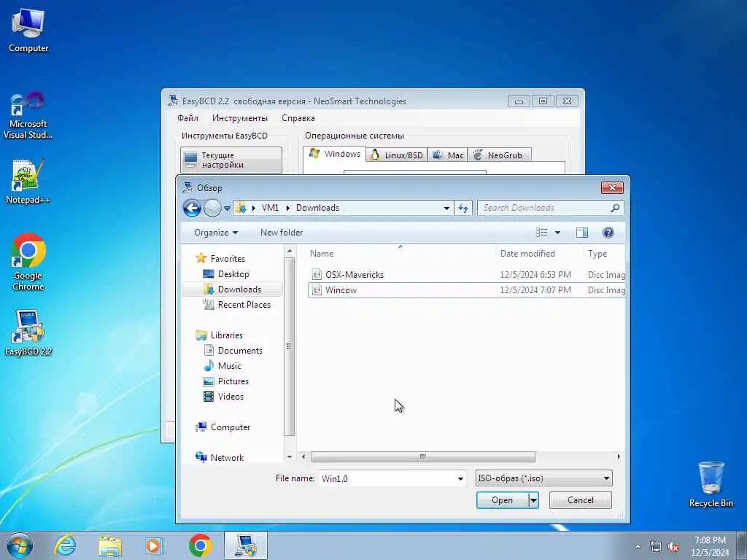Image resolution: width=747 pixels, height=560 pixels.
Task: Open Google Chrome desktop shortcut
Action: (28, 262)
